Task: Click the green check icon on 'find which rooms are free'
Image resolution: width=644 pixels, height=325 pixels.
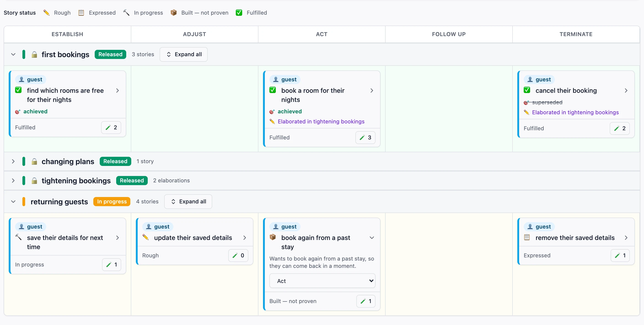Action: click(18, 90)
